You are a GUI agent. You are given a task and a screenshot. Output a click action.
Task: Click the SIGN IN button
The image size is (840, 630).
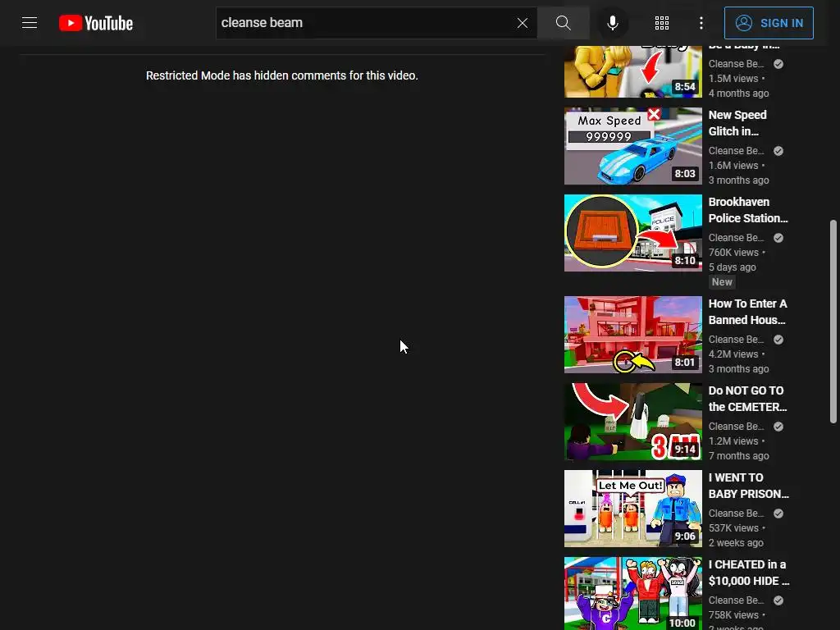pos(769,23)
